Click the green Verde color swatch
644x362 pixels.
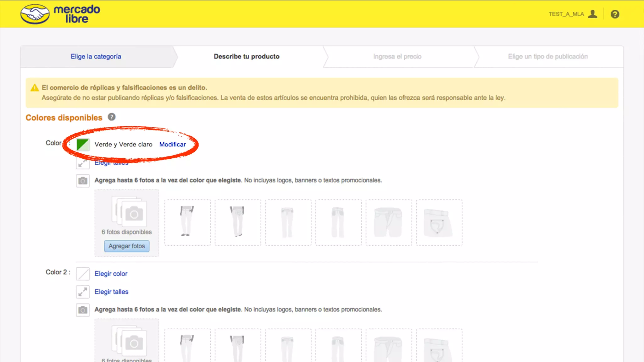[83, 145]
